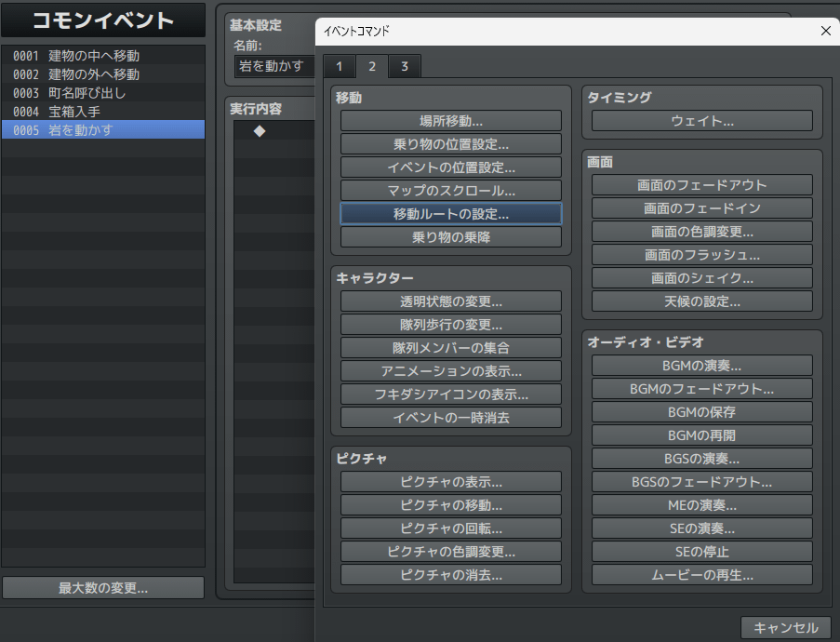Click the 移動ルートの設定 button
This screenshot has width=840, height=642.
tap(450, 214)
